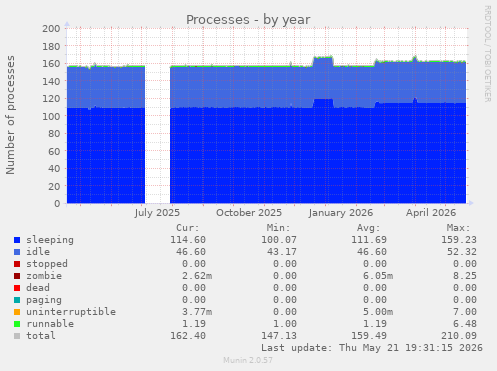Image resolution: width=497 pixels, height=371 pixels.
Task: Click the 'July 2025' axis label
Action: 157,213
